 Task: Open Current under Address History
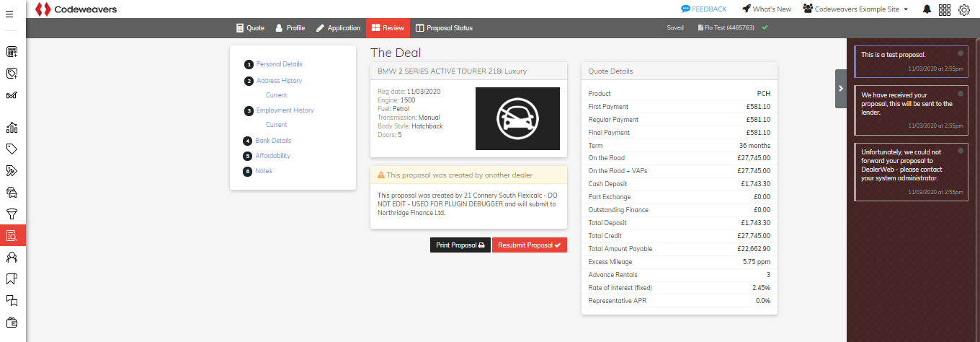click(x=277, y=95)
